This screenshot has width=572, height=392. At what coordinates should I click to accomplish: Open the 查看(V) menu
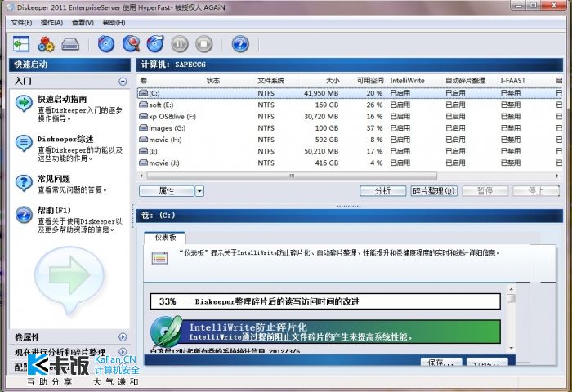(x=83, y=23)
